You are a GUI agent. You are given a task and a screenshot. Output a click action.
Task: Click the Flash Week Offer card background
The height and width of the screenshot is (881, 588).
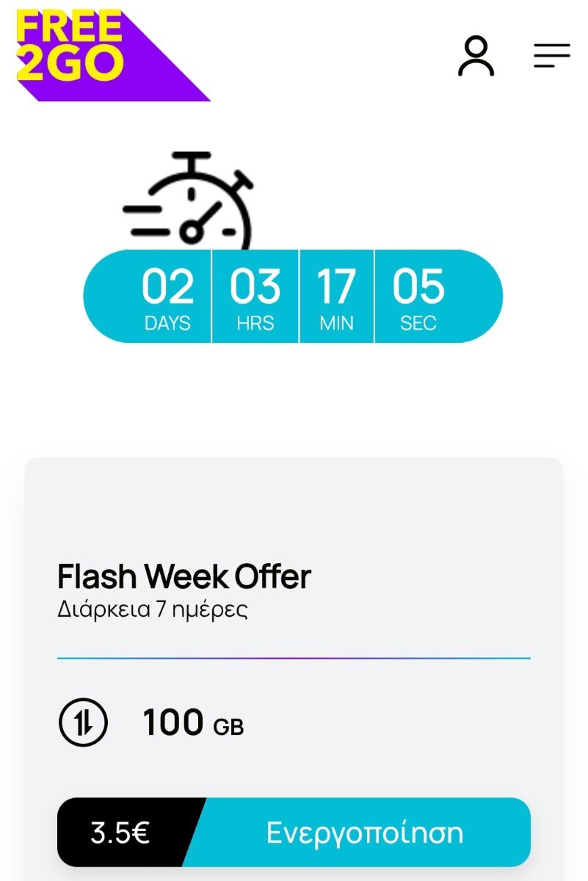[x=294, y=514]
